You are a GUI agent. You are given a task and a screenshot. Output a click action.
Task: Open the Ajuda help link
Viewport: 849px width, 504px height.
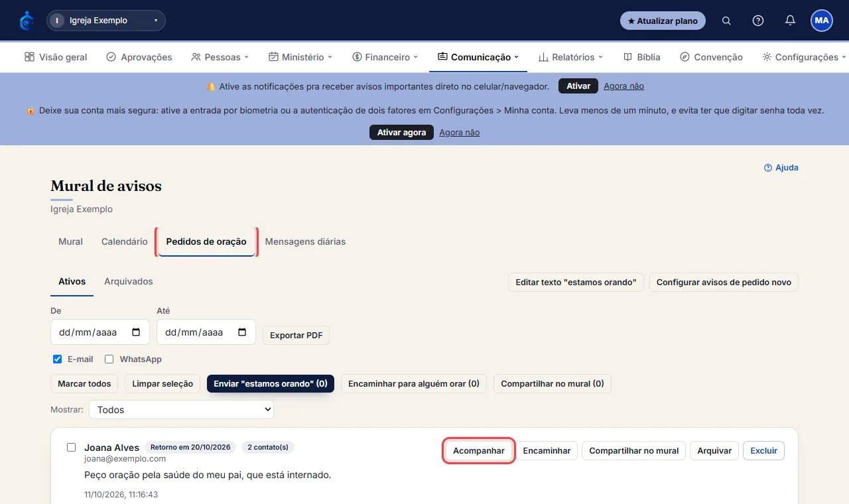coord(781,168)
